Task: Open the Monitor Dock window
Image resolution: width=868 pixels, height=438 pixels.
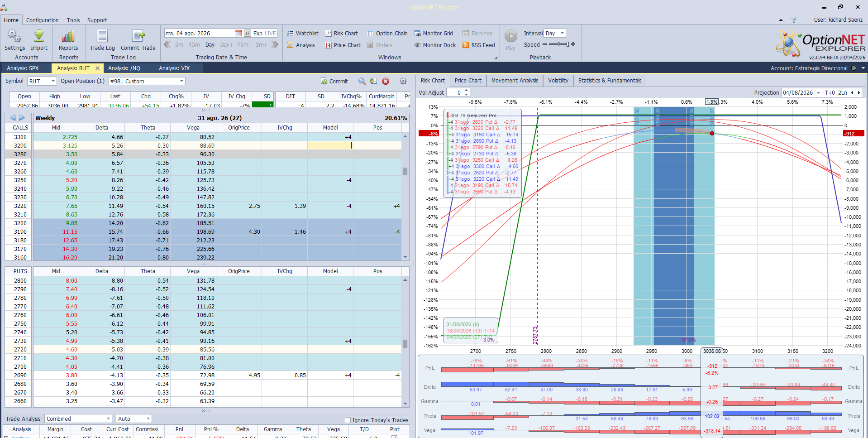Action: coord(435,45)
